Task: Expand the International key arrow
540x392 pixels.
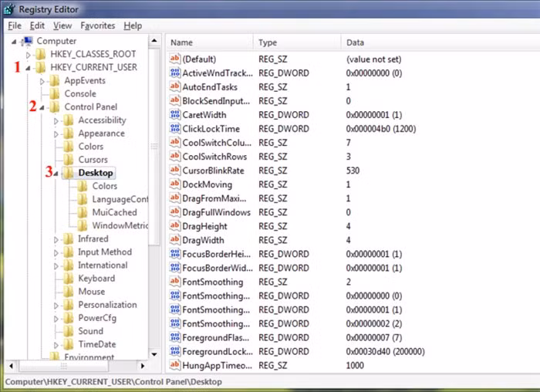Action: point(56,265)
